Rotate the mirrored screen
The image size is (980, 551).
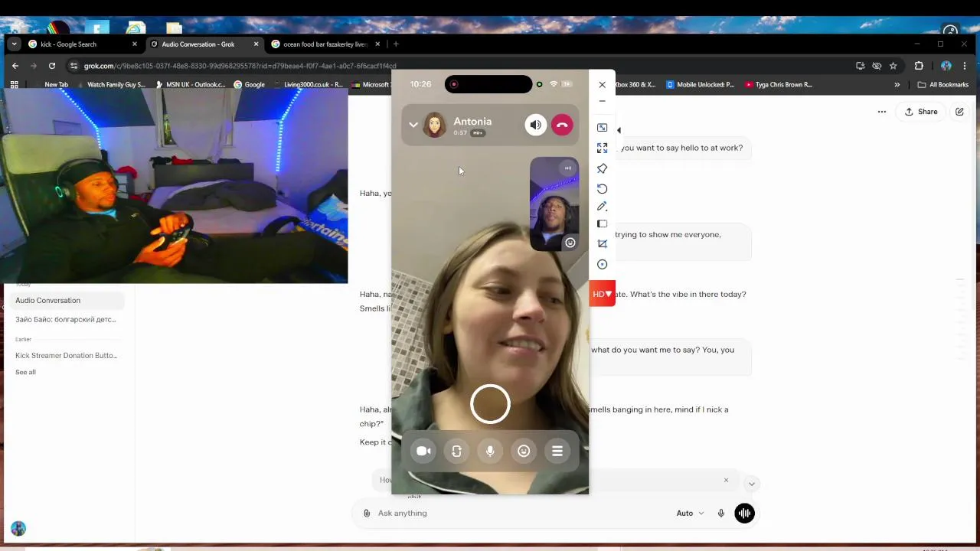click(x=603, y=188)
